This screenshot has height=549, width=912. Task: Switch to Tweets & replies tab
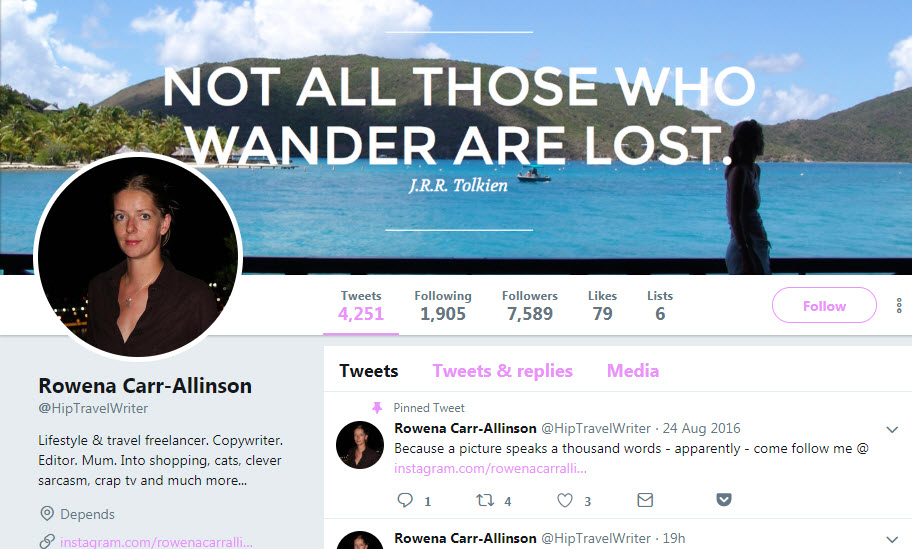(x=503, y=371)
